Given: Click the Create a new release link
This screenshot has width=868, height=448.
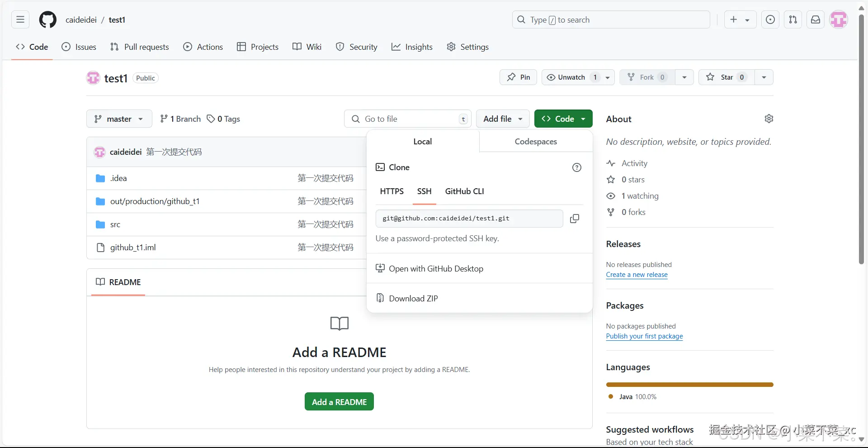Looking at the screenshot, I should point(637,275).
